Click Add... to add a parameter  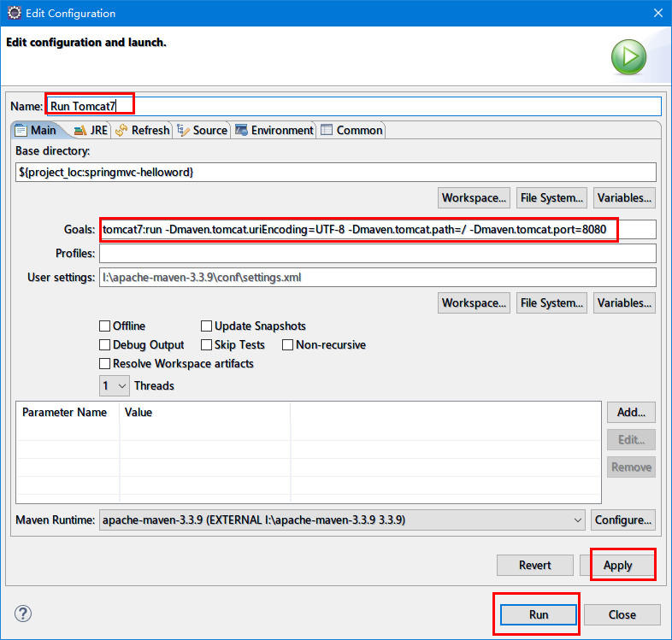click(x=631, y=412)
